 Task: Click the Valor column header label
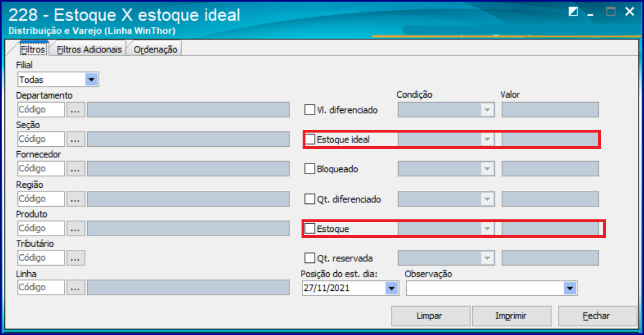pyautogui.click(x=510, y=94)
